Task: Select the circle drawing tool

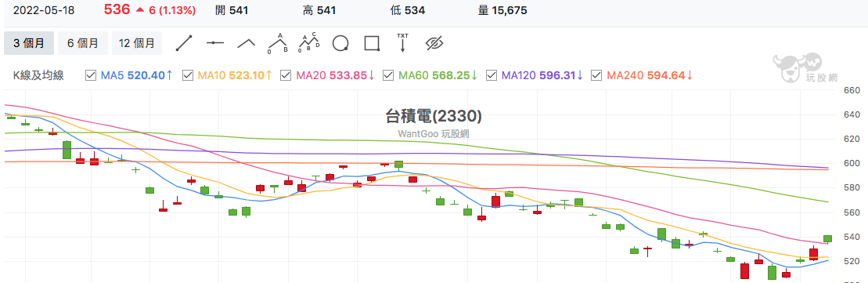Action: tap(340, 43)
